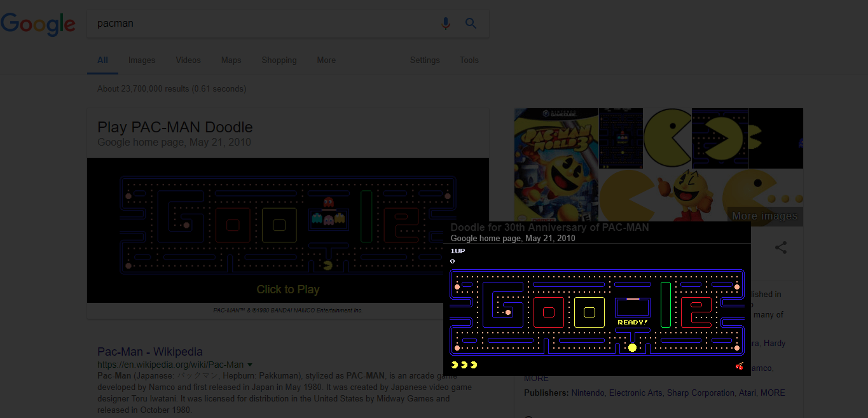Click the More images button

pyautogui.click(x=765, y=216)
